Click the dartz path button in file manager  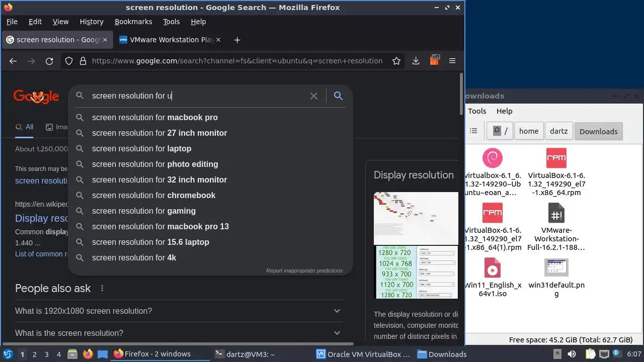[558, 131]
